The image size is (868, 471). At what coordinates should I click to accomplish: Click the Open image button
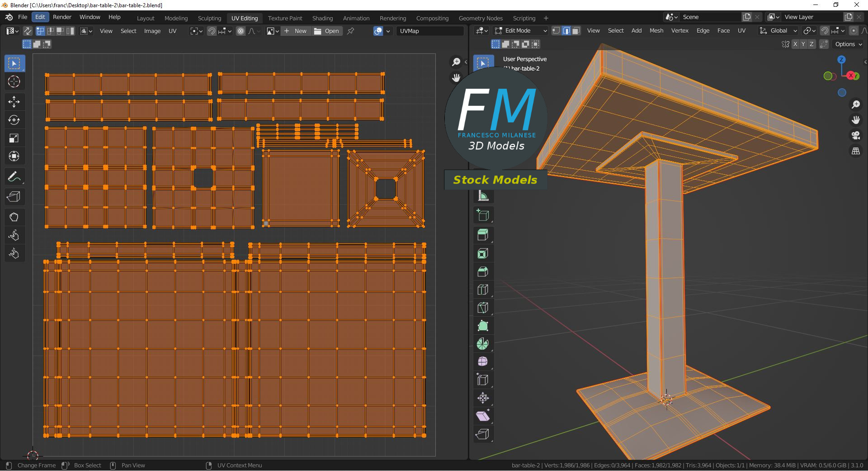tap(327, 31)
